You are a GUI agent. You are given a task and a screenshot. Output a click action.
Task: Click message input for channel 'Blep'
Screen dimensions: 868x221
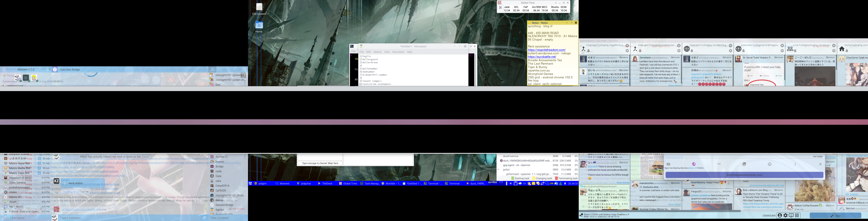click(x=320, y=163)
